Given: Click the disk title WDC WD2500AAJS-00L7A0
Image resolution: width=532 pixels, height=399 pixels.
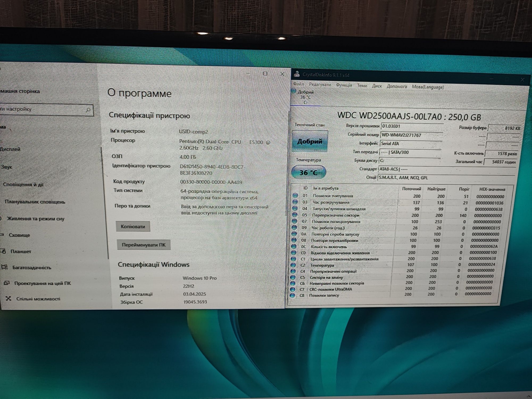Looking at the screenshot, I should pyautogui.click(x=389, y=116).
